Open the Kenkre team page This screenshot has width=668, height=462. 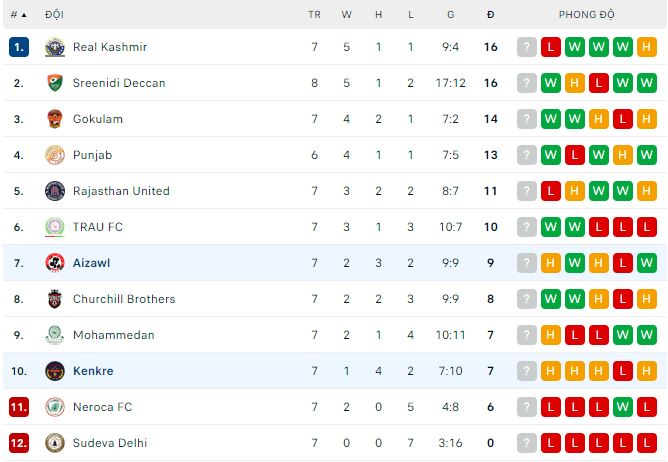[x=93, y=371]
